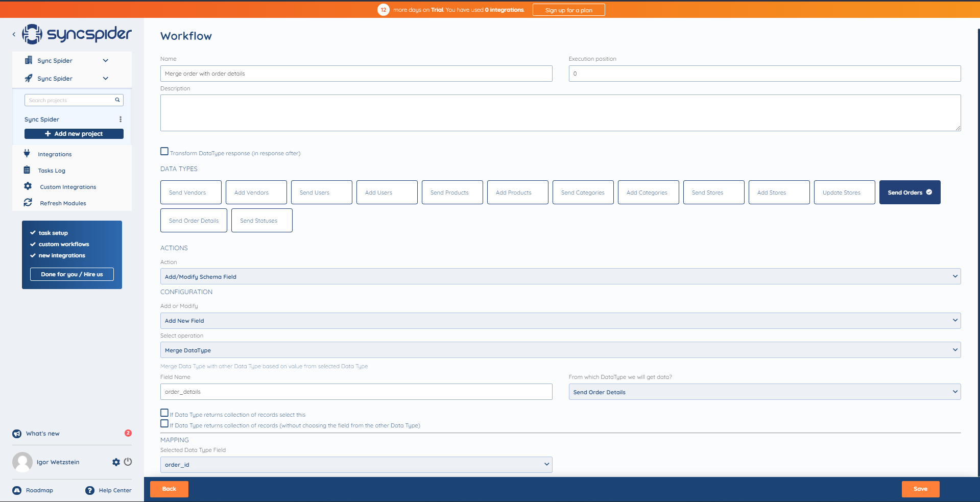Select the Send Products data type

coord(452,193)
